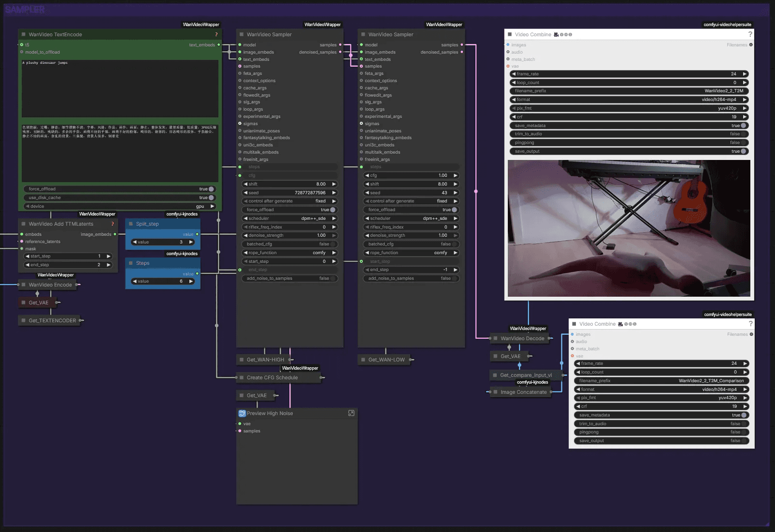Viewport: 775px width, 532px height.
Task: Toggle use_disk_cache in WanVideo TextEncode
Action: (x=211, y=198)
